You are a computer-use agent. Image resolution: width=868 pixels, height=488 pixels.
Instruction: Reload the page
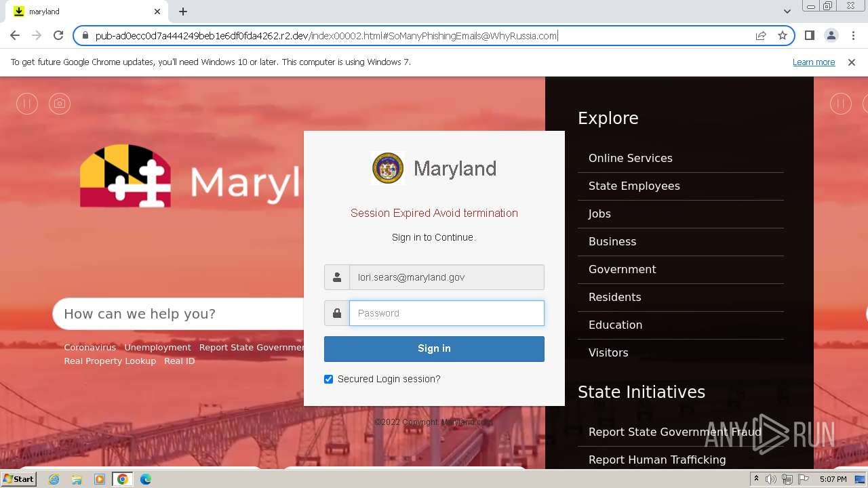(x=58, y=36)
